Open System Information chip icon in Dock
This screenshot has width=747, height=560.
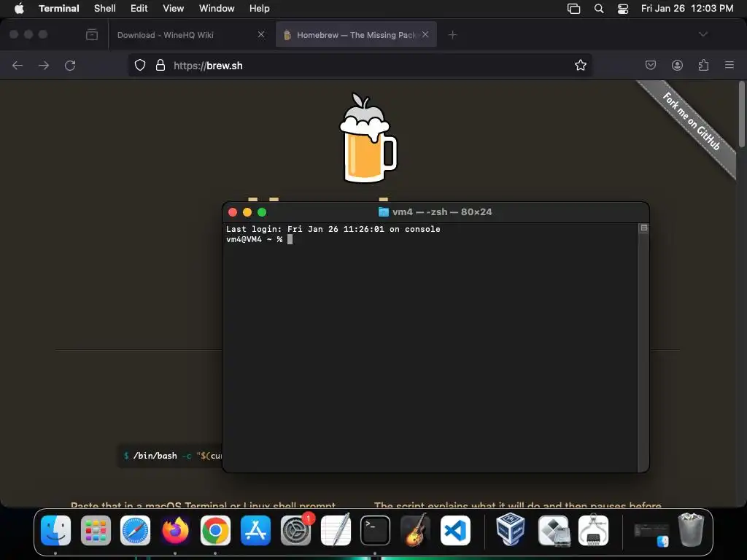(x=593, y=530)
